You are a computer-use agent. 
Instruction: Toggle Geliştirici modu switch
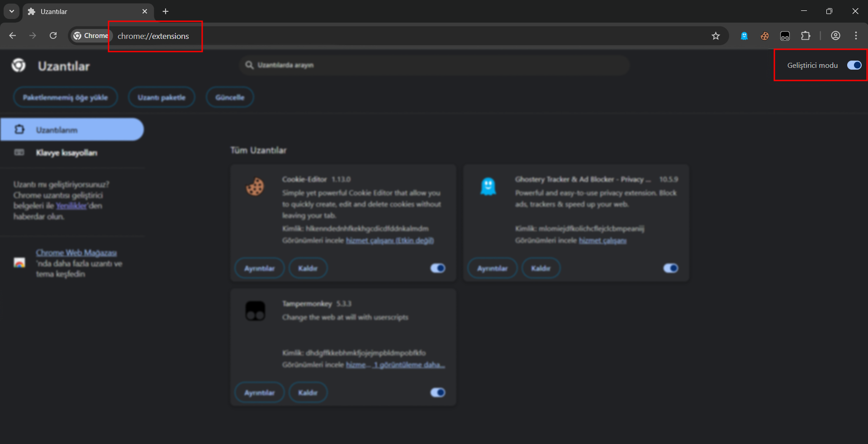854,65
